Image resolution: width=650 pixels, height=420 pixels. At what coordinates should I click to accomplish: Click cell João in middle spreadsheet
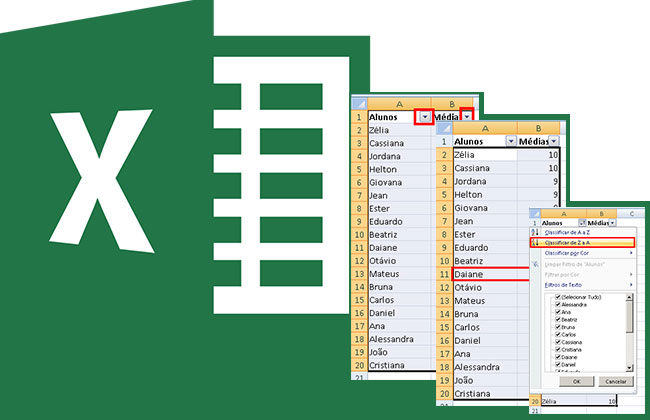(x=485, y=380)
